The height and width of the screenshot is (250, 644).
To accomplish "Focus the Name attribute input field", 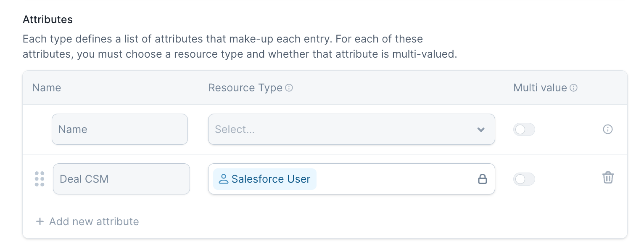I will pyautogui.click(x=120, y=129).
